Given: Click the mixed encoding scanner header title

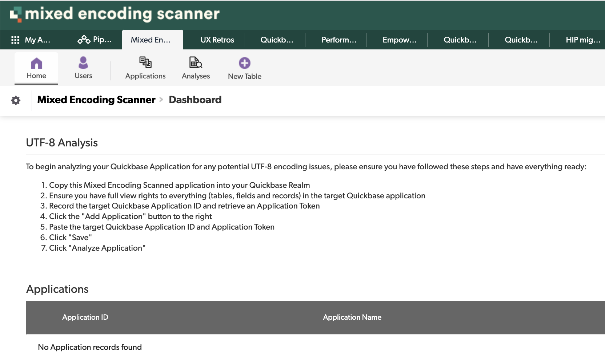Looking at the screenshot, I should (x=122, y=14).
